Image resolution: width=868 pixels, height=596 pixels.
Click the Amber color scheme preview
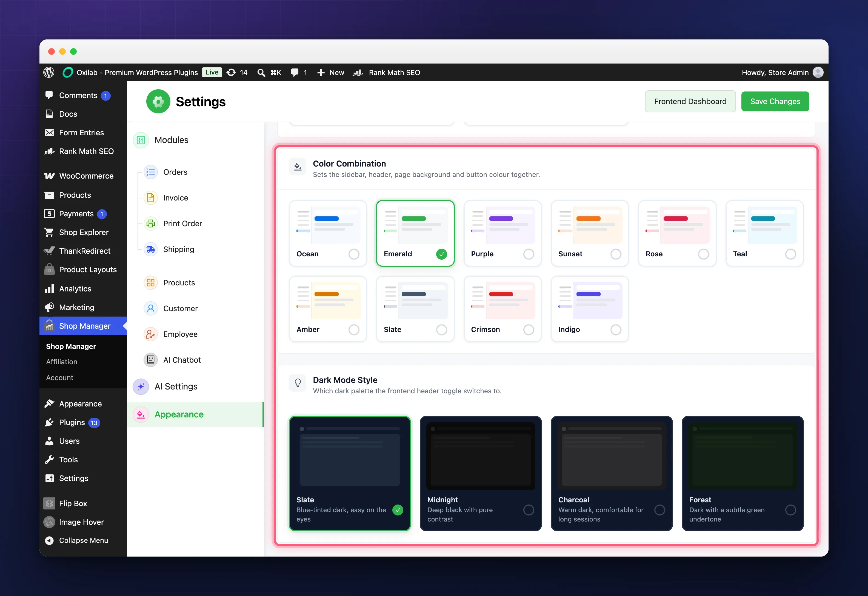[328, 301]
